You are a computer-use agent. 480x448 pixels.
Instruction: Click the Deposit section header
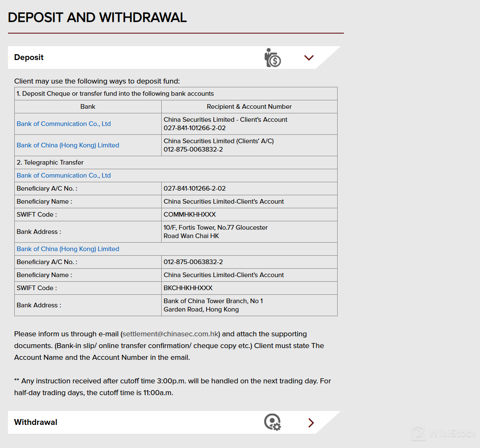click(174, 58)
